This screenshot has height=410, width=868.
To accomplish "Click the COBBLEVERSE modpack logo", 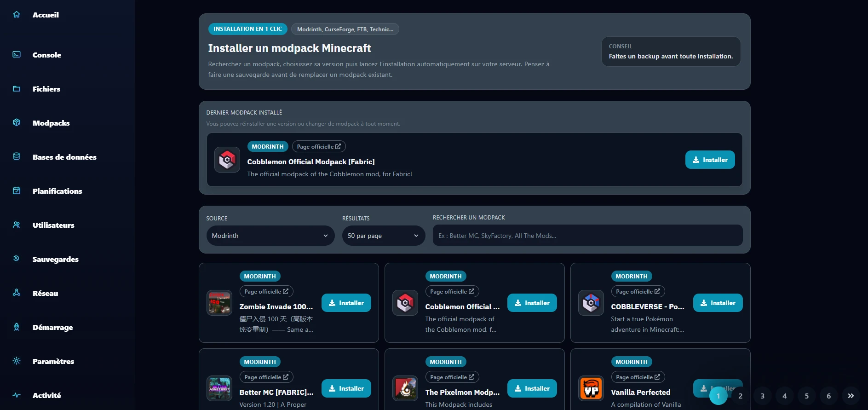I will pos(591,303).
